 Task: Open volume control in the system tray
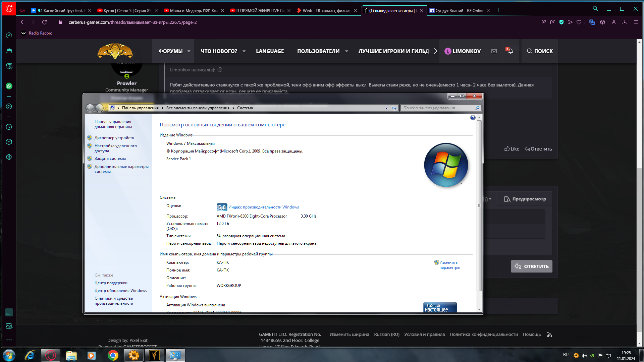[x=584, y=355]
